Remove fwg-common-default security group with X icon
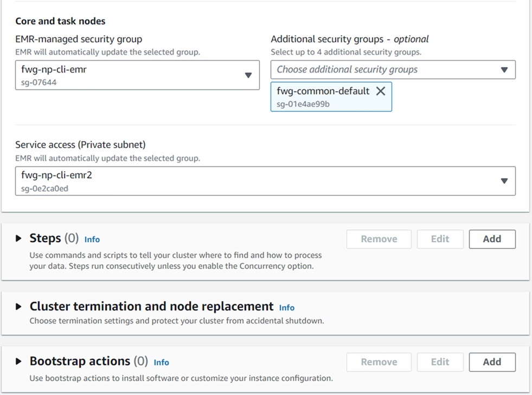The height and width of the screenshot is (395, 532). [x=381, y=91]
